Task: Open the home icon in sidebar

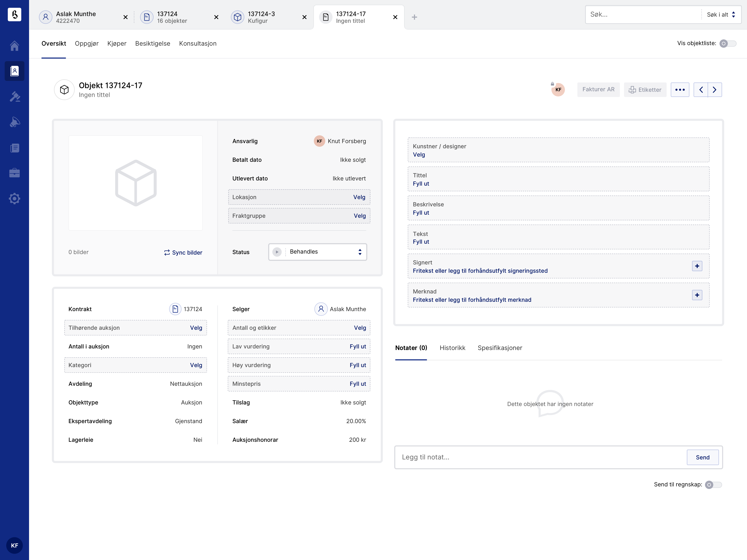Action: (x=14, y=46)
